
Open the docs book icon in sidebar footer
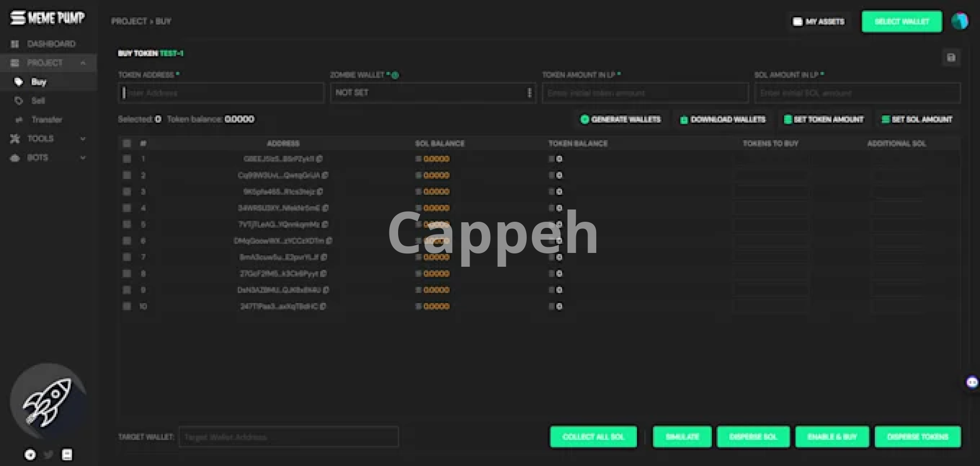pos(67,455)
